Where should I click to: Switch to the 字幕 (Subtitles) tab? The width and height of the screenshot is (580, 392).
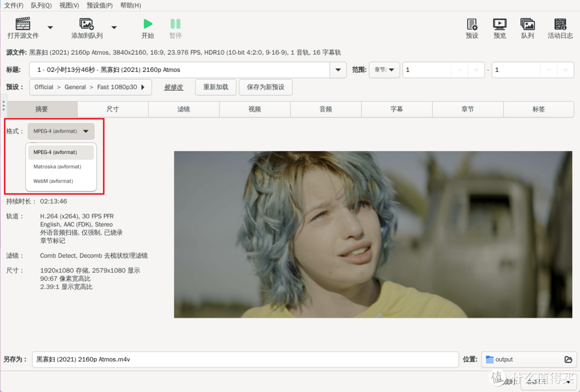pos(397,109)
